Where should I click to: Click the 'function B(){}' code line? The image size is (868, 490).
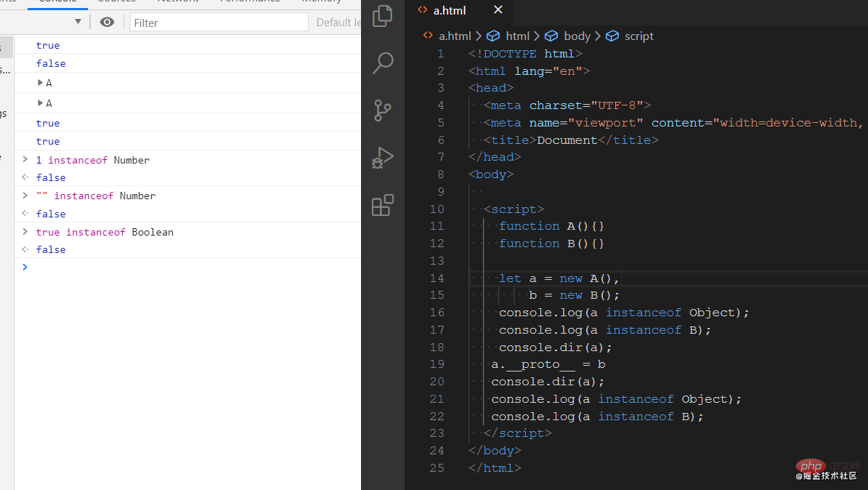(551, 244)
